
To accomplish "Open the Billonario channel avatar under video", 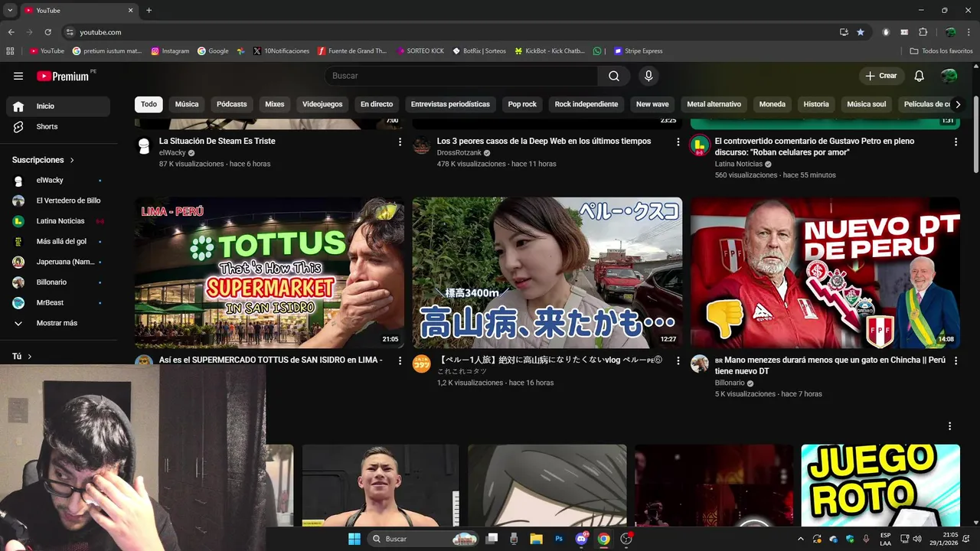I will [x=700, y=364].
